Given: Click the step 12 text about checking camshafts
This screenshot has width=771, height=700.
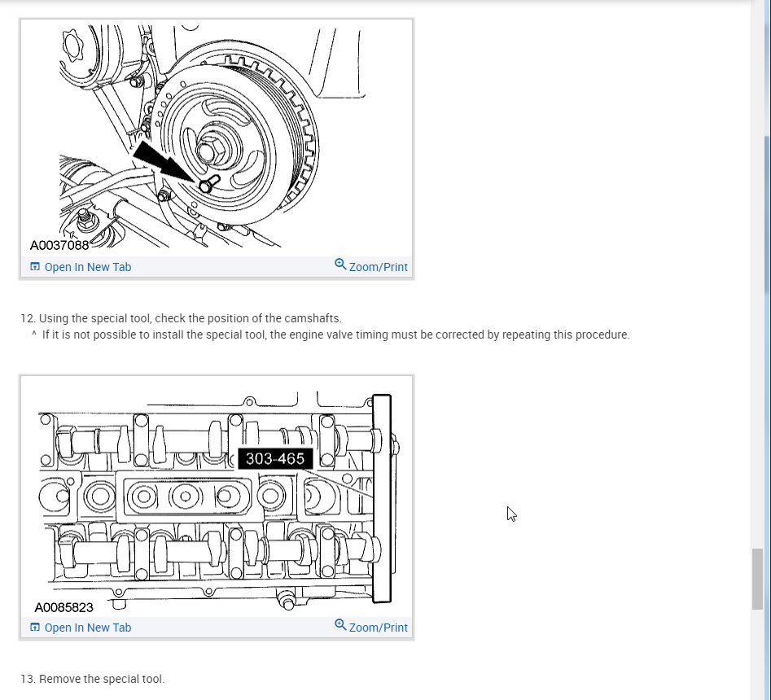Looking at the screenshot, I should point(181,318).
